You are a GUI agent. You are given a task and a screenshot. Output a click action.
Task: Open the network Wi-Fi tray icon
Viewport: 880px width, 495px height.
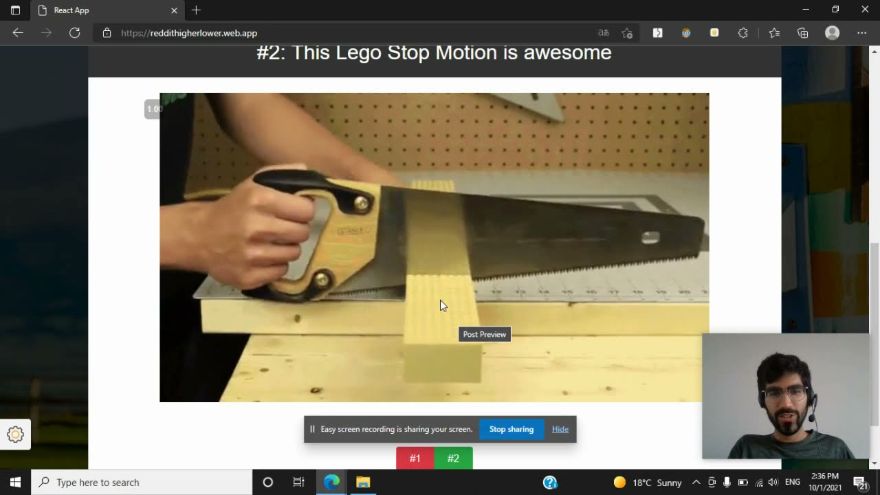pos(759,482)
